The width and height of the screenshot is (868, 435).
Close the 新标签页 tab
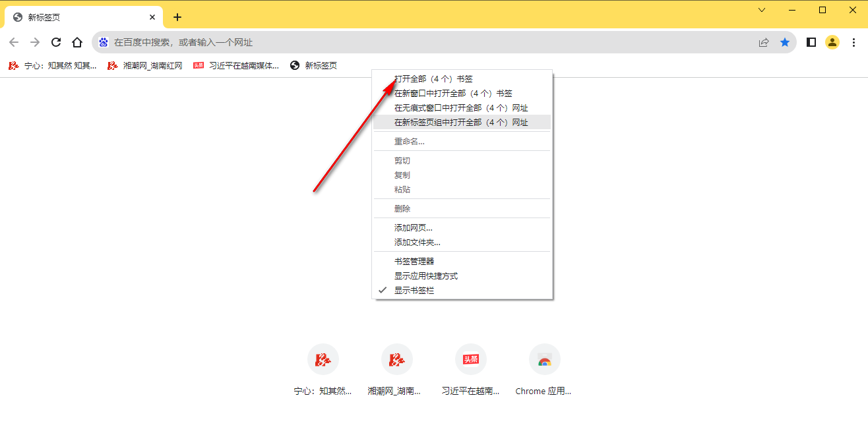point(152,17)
